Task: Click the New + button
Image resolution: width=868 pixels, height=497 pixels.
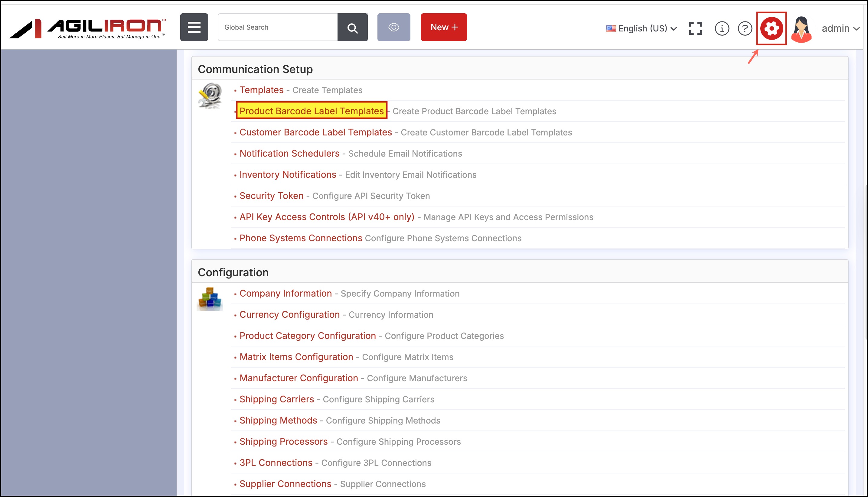Action: [444, 27]
